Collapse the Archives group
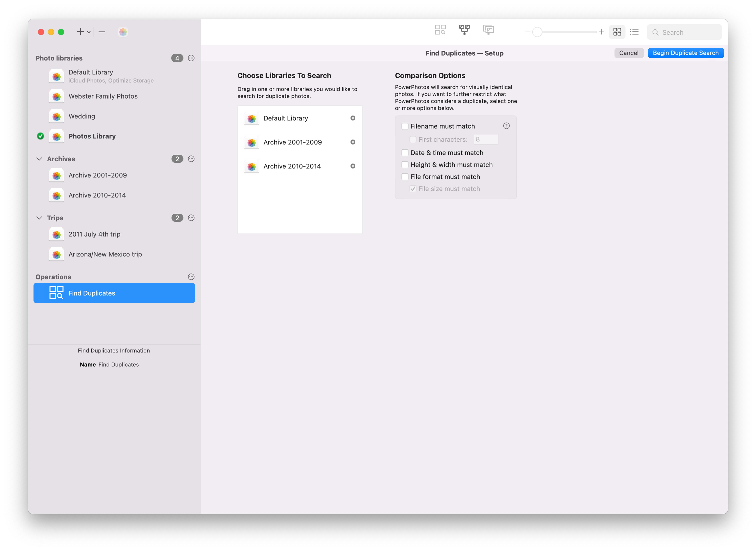756x551 pixels. pyautogui.click(x=39, y=159)
